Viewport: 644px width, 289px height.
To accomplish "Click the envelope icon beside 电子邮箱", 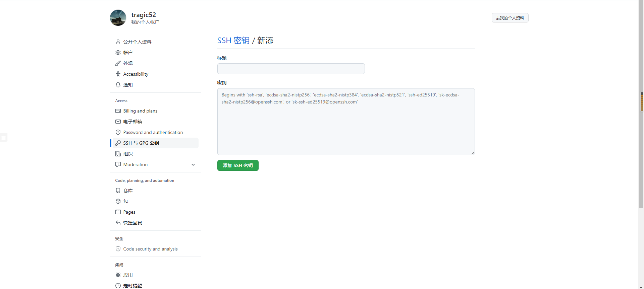I will [118, 122].
